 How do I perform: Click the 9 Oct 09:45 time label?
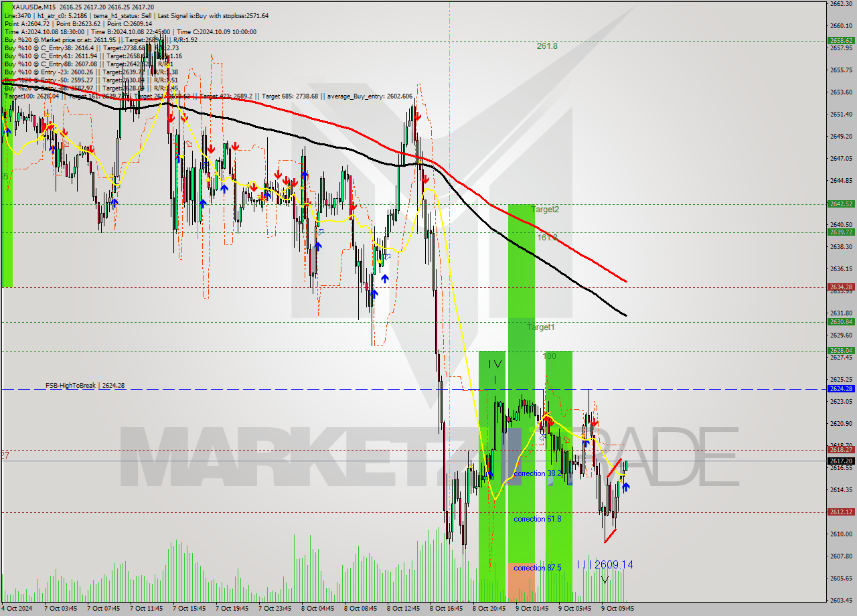617,609
